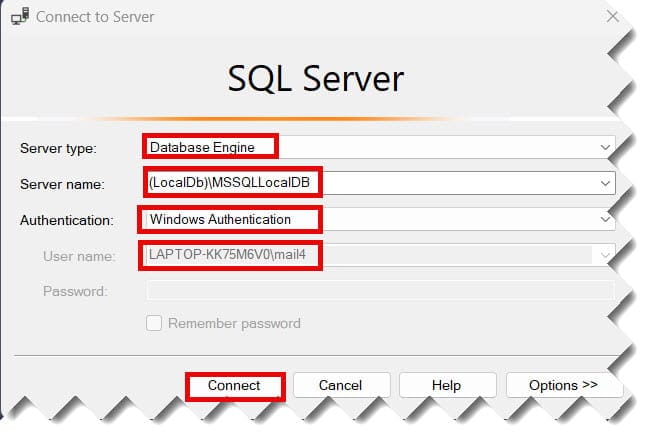Open the User name dropdown arrow
This screenshot has height=436, width=647.
coord(605,255)
